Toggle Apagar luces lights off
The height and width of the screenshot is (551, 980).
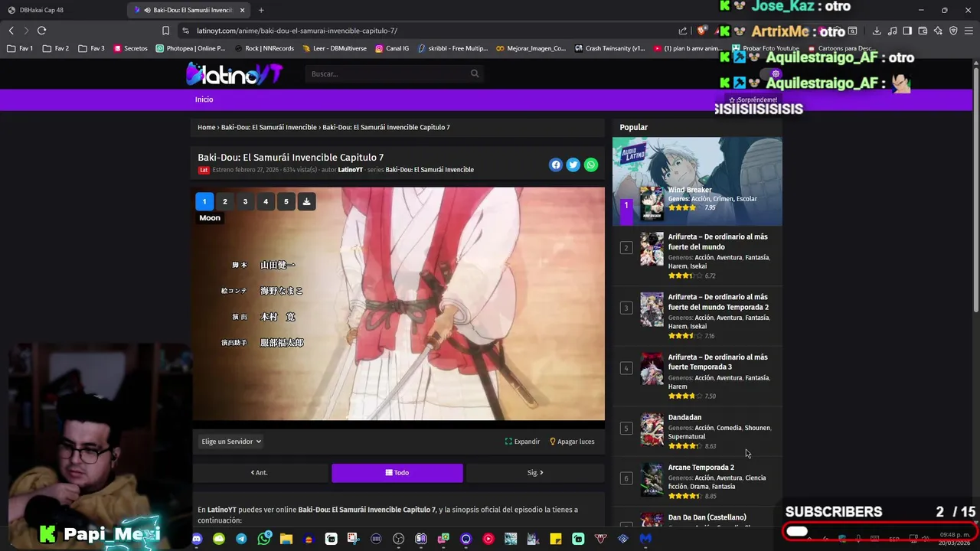[572, 442]
